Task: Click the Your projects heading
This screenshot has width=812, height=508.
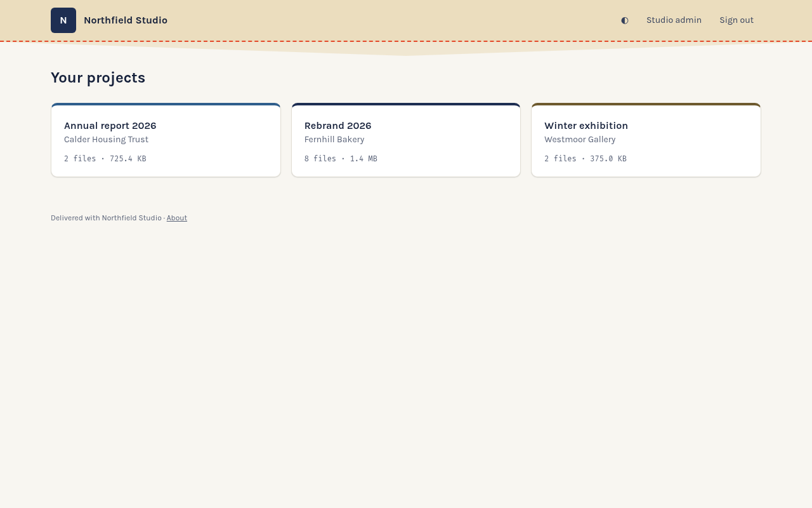Action: coord(98,78)
